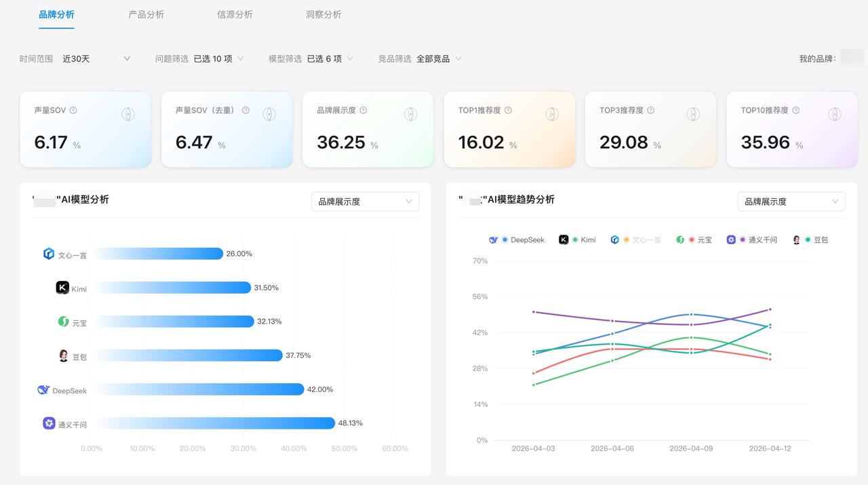Click help icon next to 声量SOV
The image size is (868, 485).
click(x=73, y=110)
